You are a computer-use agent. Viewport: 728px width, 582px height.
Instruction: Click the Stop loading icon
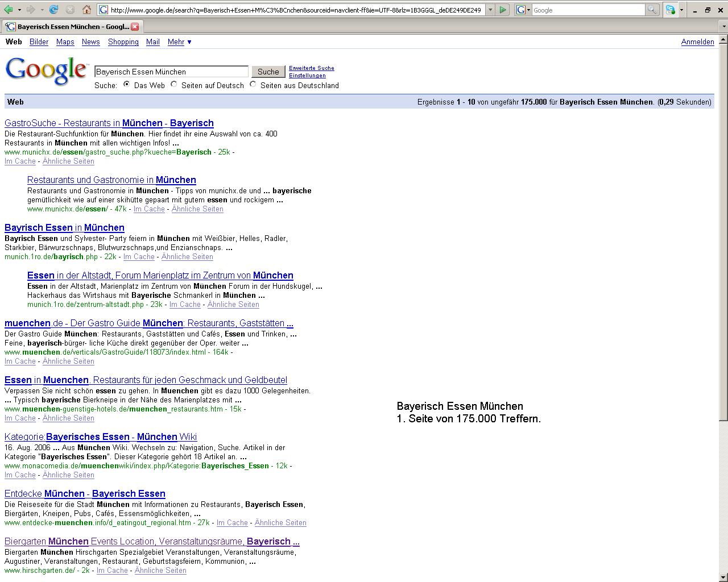[71, 10]
